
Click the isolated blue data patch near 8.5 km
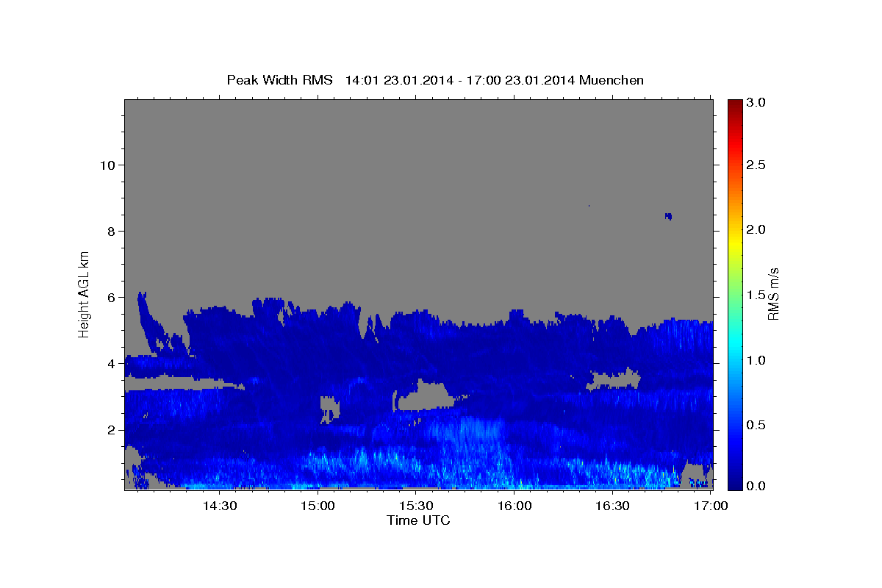(668, 215)
